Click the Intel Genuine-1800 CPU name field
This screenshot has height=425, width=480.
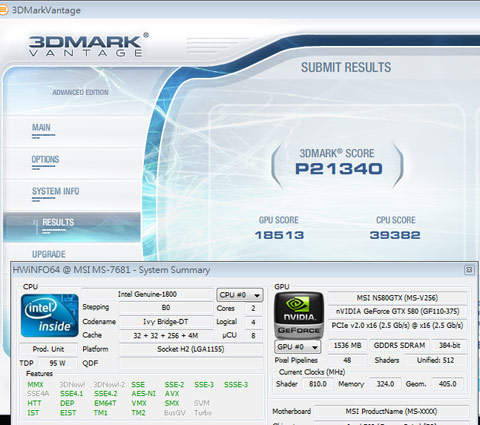pyautogui.click(x=147, y=294)
